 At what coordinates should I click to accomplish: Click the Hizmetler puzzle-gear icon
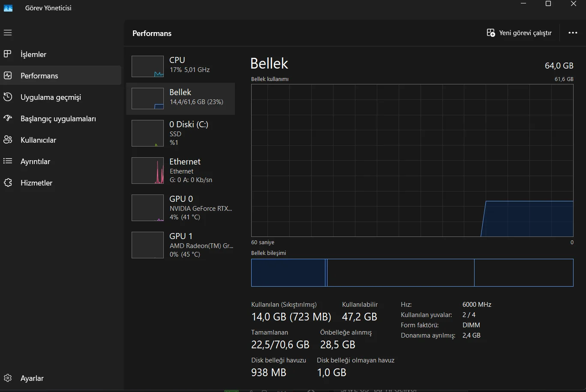[8, 183]
